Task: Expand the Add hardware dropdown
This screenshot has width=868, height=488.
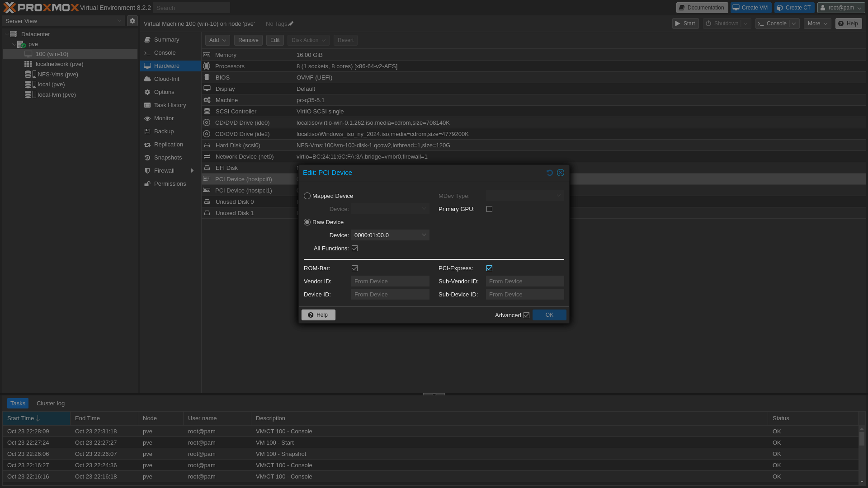Action: [x=217, y=40]
